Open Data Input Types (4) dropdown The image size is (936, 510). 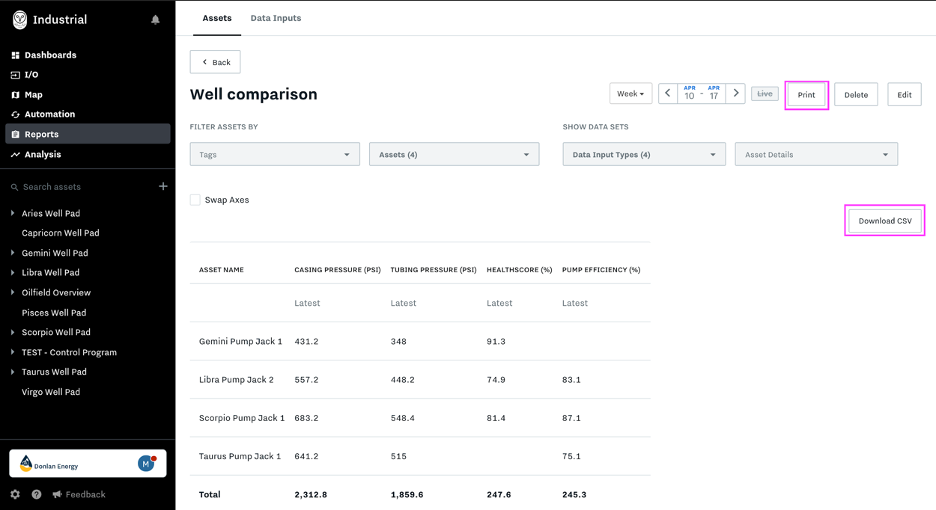[x=644, y=154]
